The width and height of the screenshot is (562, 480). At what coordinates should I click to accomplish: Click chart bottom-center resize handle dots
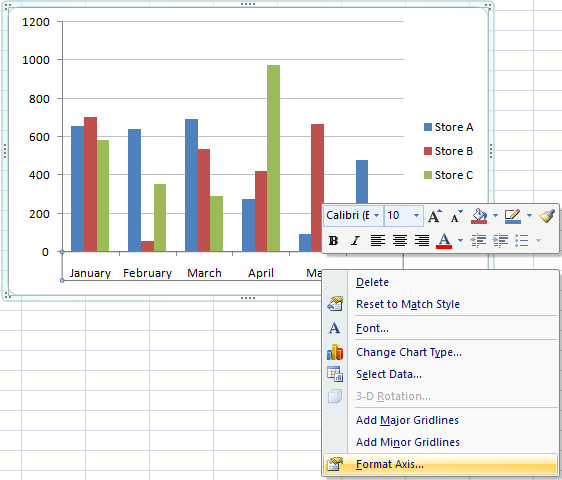[x=248, y=298]
